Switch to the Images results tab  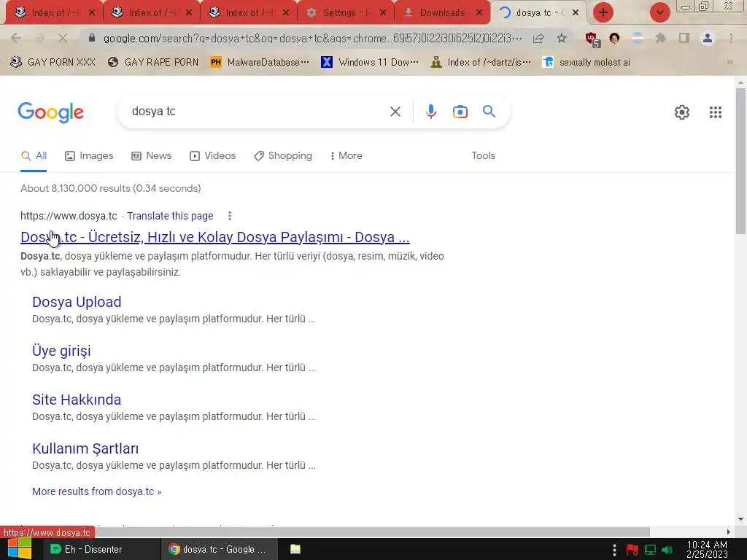pos(89,156)
